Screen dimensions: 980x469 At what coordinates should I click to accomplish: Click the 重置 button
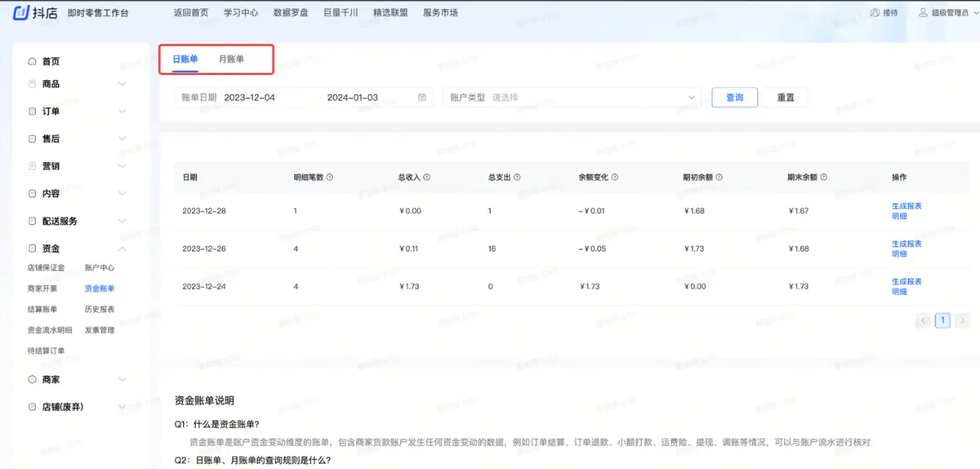(x=786, y=97)
